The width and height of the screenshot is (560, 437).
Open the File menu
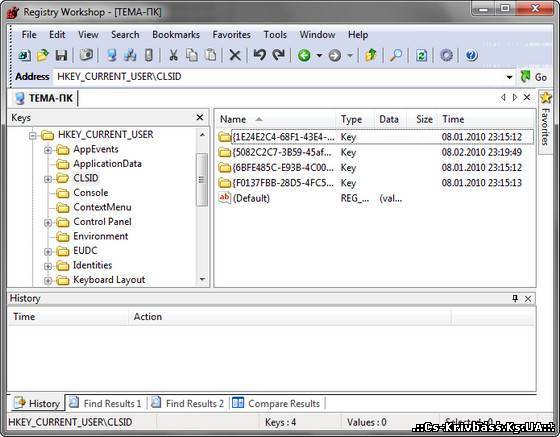(x=29, y=35)
